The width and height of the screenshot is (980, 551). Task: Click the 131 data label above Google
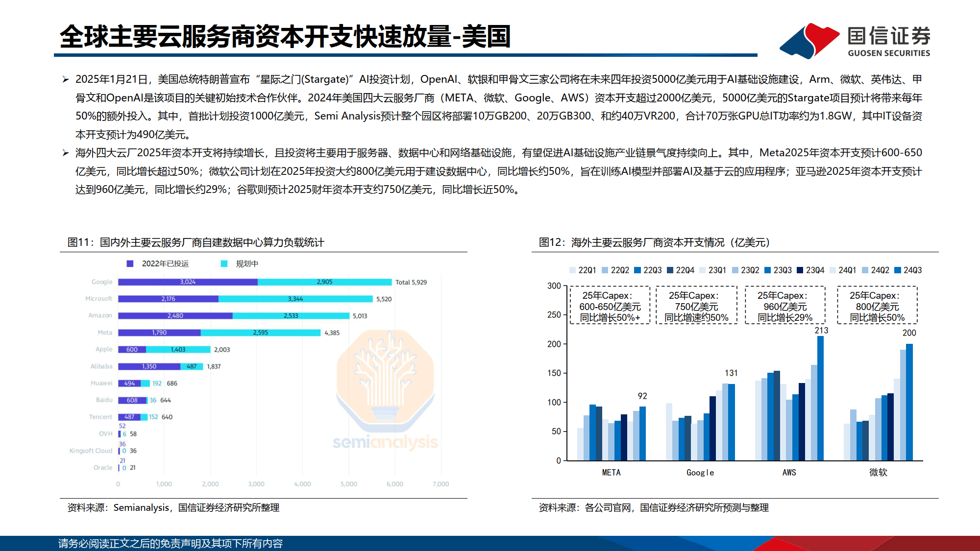tap(731, 373)
